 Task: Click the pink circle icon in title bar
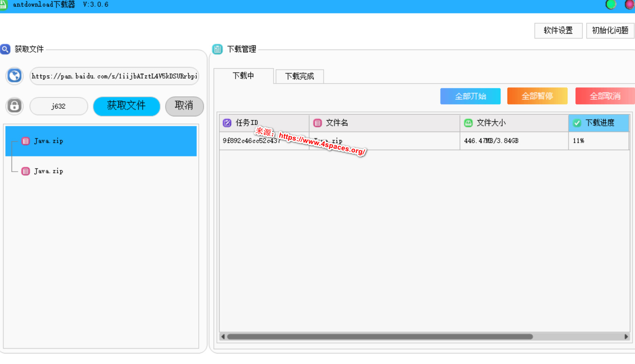click(629, 5)
